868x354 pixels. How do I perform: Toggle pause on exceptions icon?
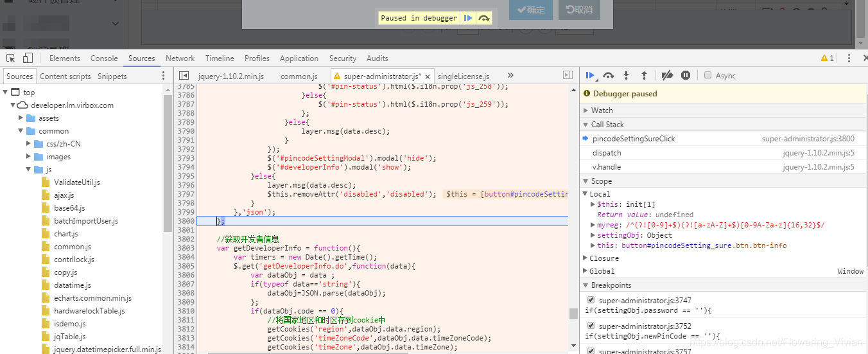686,75
